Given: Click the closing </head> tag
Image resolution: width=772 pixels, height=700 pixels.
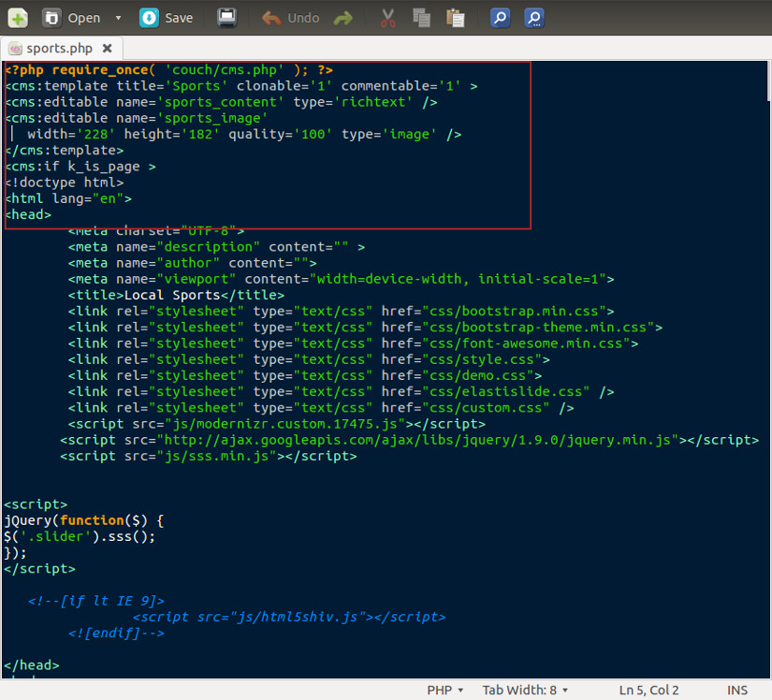Looking at the screenshot, I should click(x=32, y=665).
